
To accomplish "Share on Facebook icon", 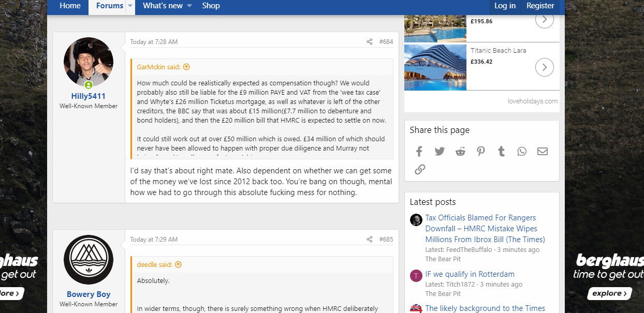I will (419, 151).
